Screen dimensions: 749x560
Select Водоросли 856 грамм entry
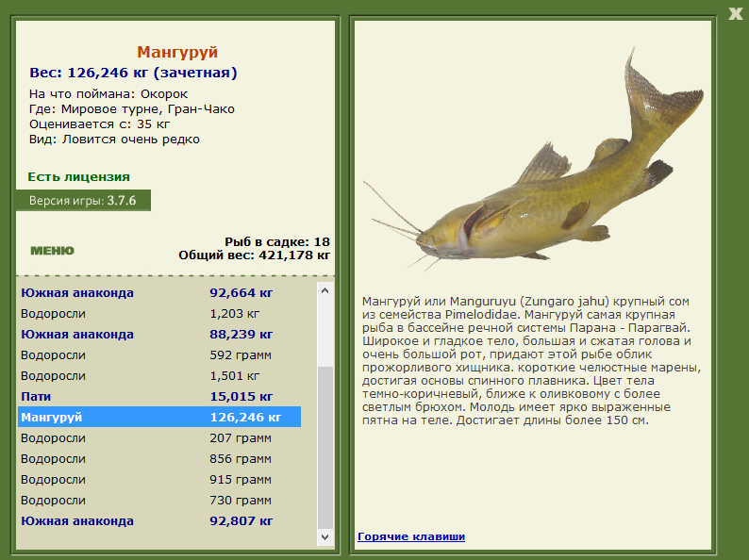(159, 459)
